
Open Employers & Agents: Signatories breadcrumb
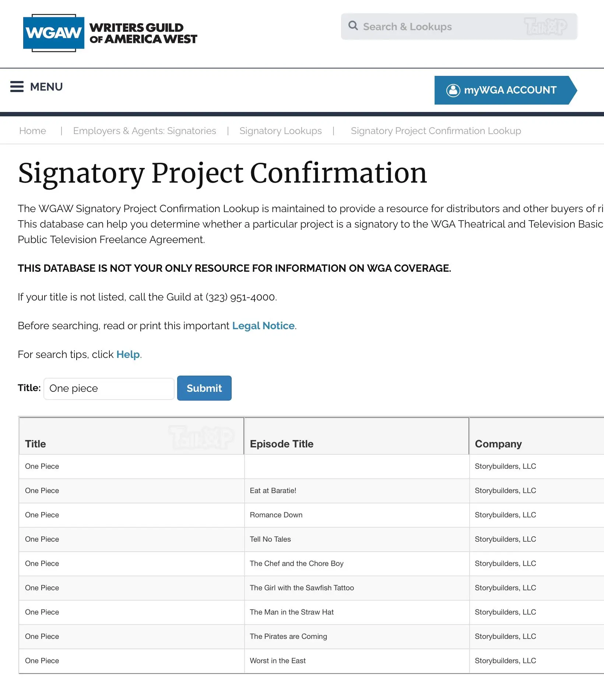144,131
